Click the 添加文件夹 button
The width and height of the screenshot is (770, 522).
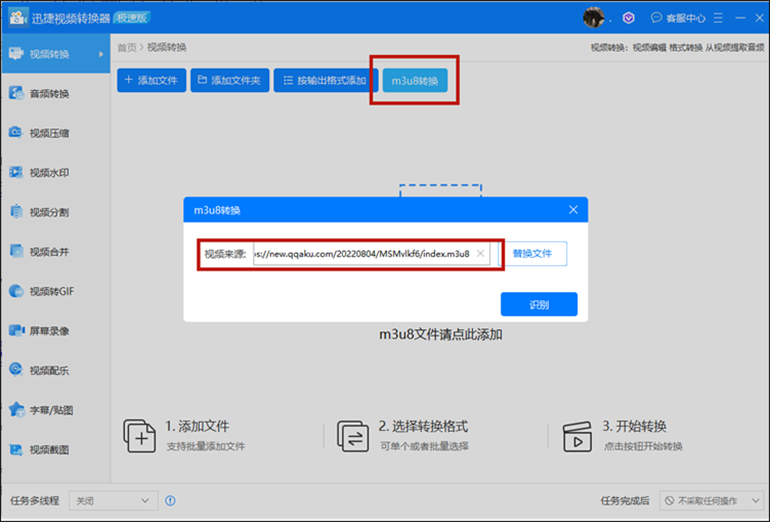coord(229,80)
